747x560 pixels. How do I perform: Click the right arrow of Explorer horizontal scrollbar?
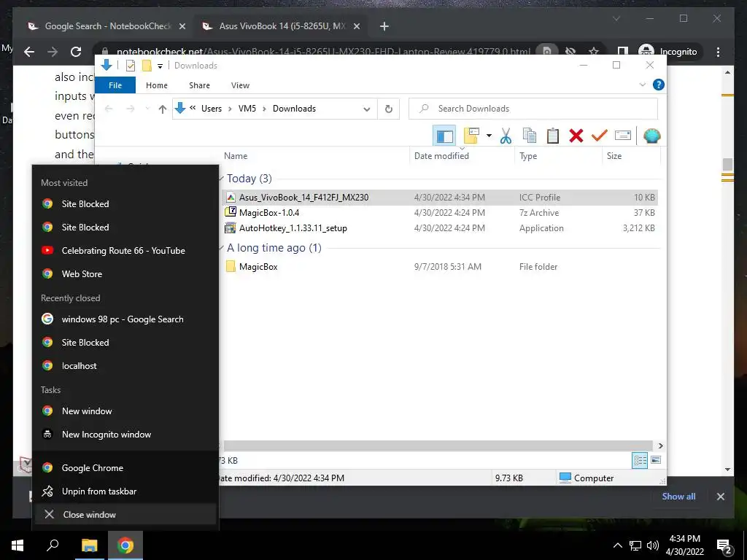(660, 446)
